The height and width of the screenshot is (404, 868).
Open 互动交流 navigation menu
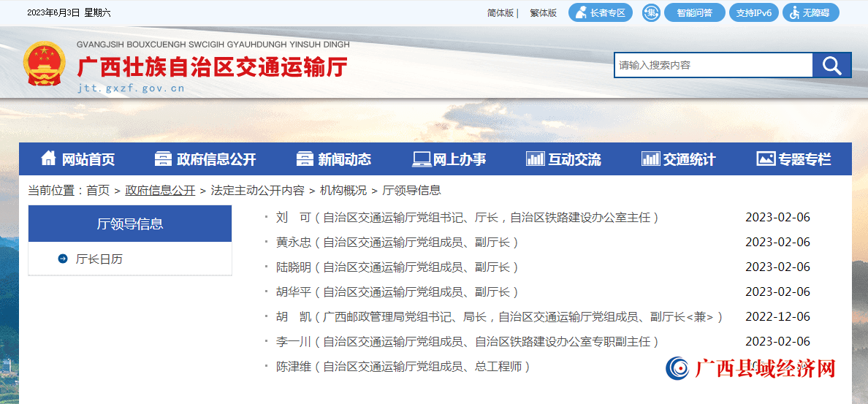tap(563, 159)
